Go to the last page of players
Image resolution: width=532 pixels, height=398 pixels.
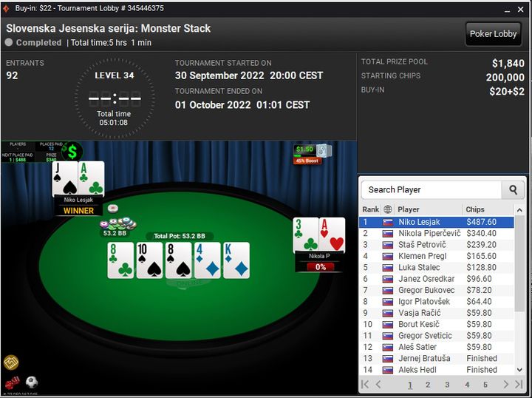tap(519, 385)
